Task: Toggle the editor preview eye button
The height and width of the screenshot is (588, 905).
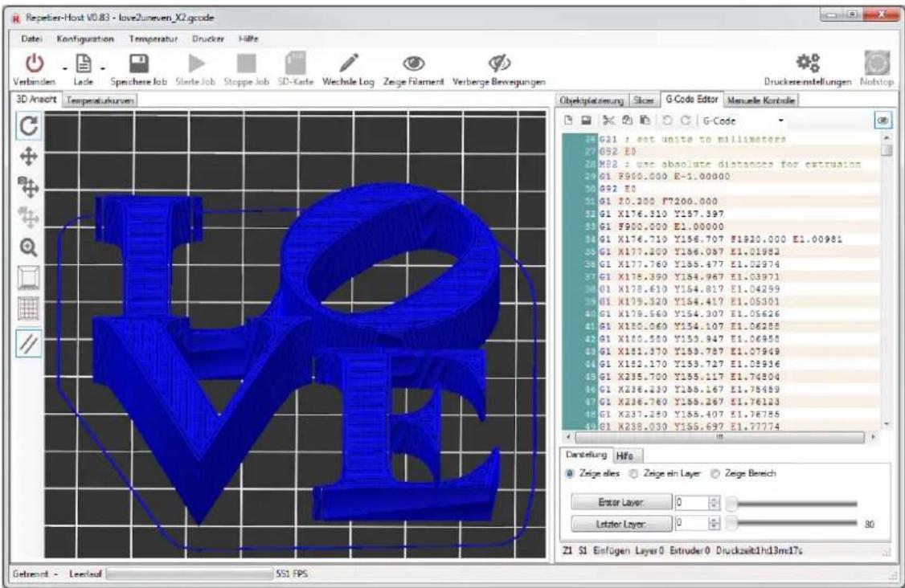Action: click(882, 120)
